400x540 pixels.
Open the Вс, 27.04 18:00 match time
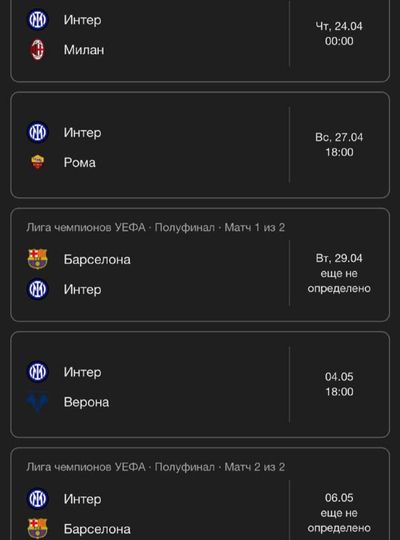pos(339,145)
